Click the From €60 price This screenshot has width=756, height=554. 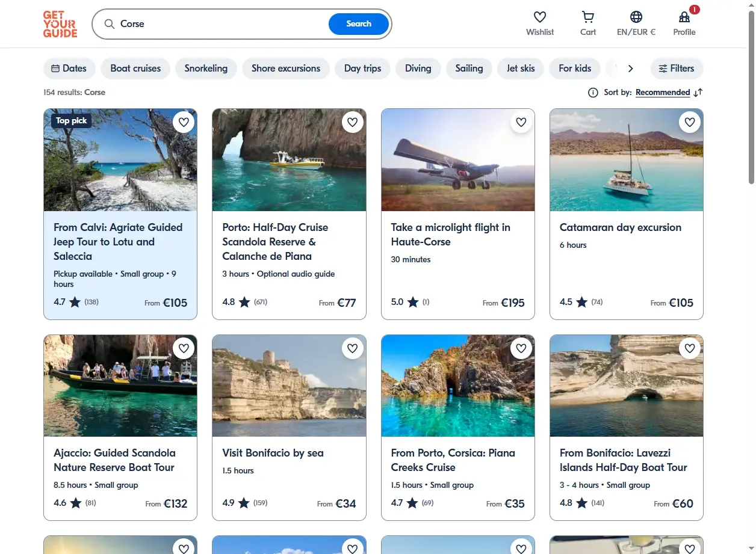[x=674, y=503]
